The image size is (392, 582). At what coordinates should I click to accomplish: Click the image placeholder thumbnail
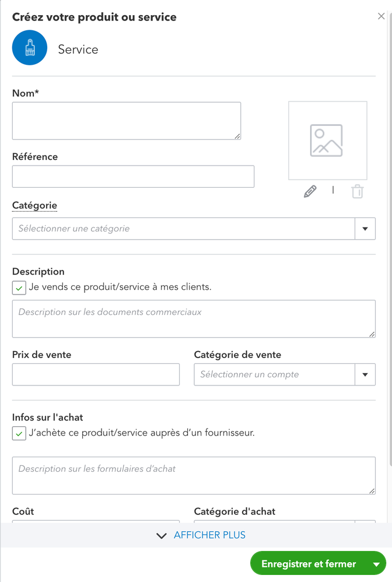tap(327, 141)
